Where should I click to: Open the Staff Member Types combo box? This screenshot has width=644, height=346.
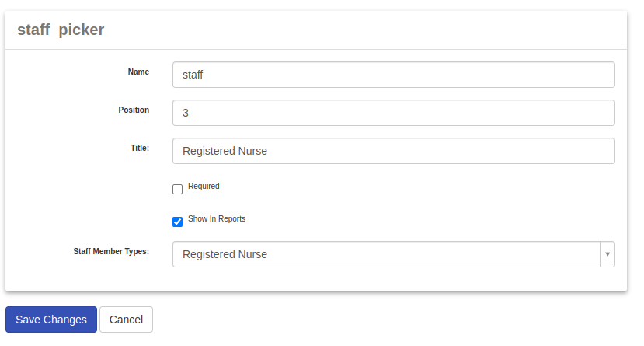click(x=386, y=254)
